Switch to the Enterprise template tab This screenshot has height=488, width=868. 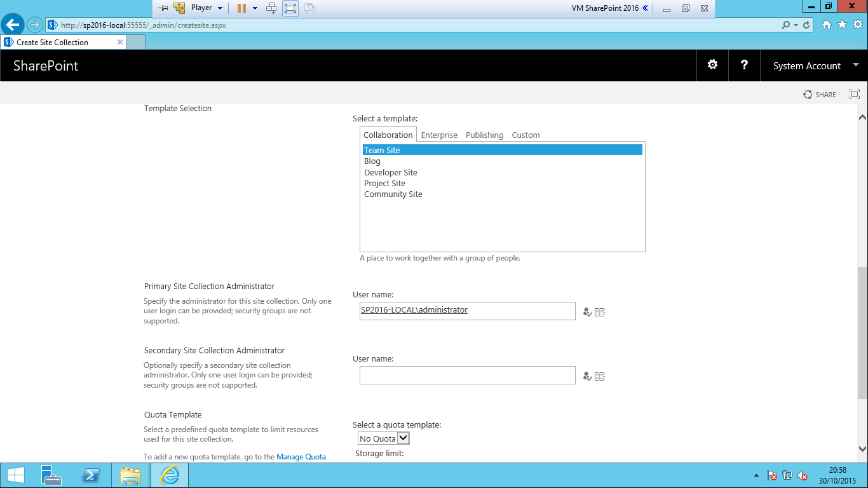439,135
